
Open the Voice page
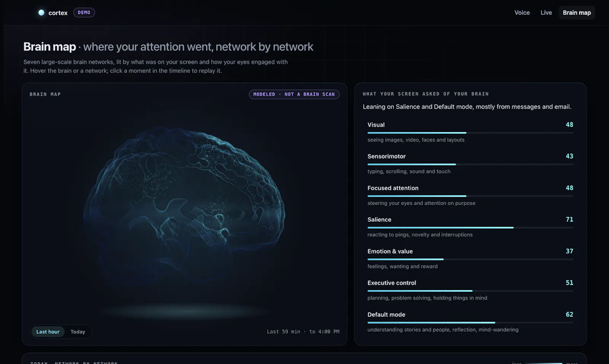[x=522, y=13]
